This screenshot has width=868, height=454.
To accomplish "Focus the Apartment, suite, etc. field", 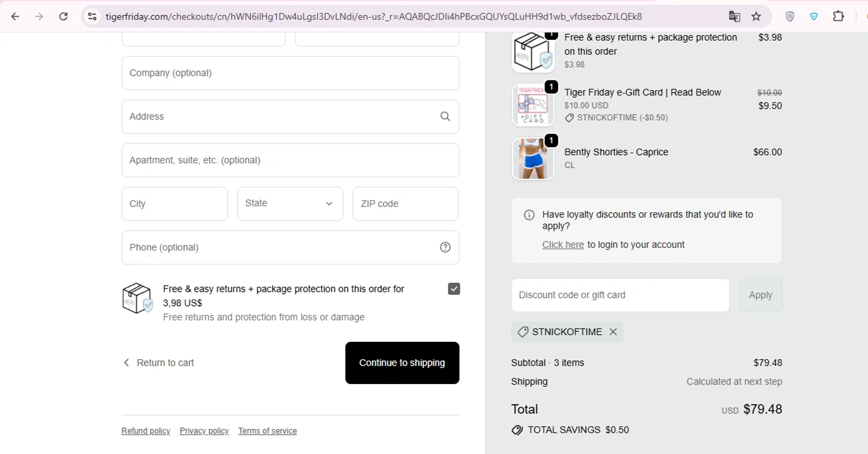I will pyautogui.click(x=290, y=160).
